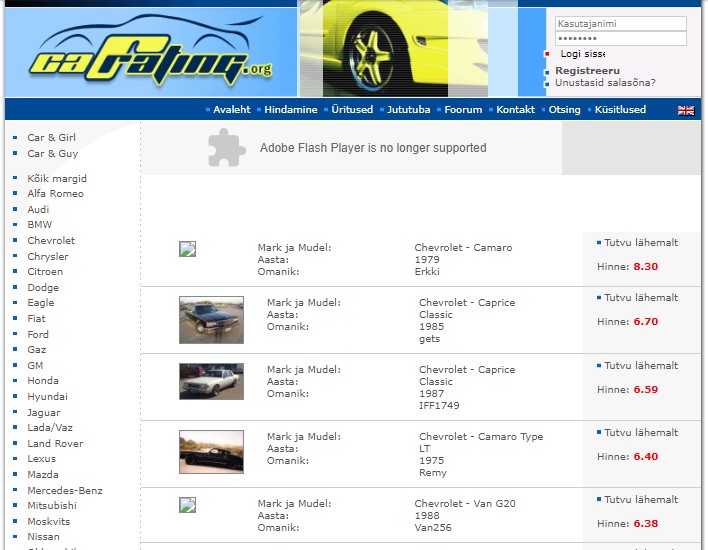Image resolution: width=708 pixels, height=550 pixels.
Task: Open the 1987 Caprice Classic thumbnail
Action: coord(211,381)
